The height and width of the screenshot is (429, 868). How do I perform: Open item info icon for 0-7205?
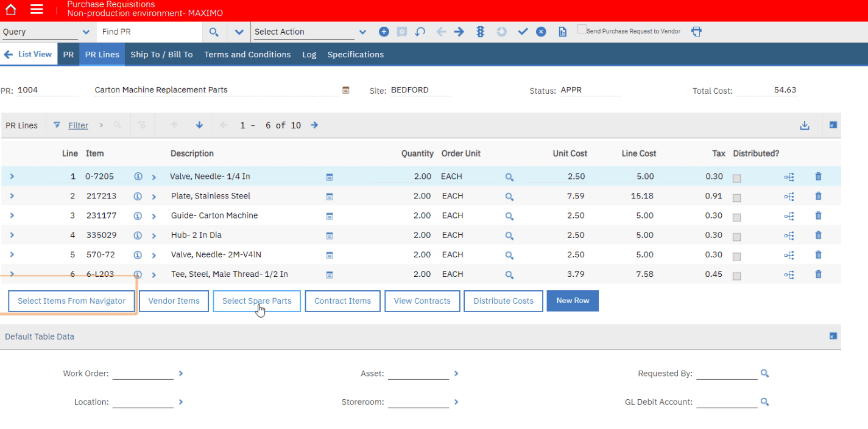(x=138, y=176)
